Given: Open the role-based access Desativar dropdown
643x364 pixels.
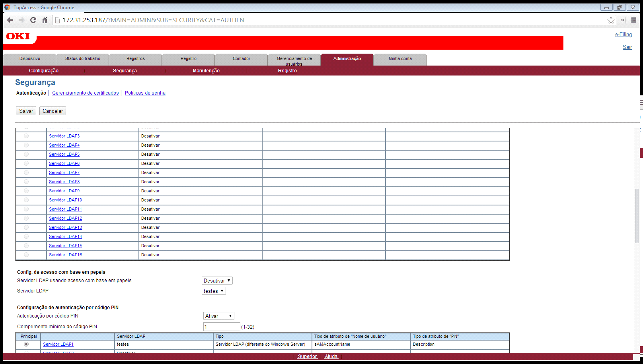Looking at the screenshot, I should click(x=217, y=281).
